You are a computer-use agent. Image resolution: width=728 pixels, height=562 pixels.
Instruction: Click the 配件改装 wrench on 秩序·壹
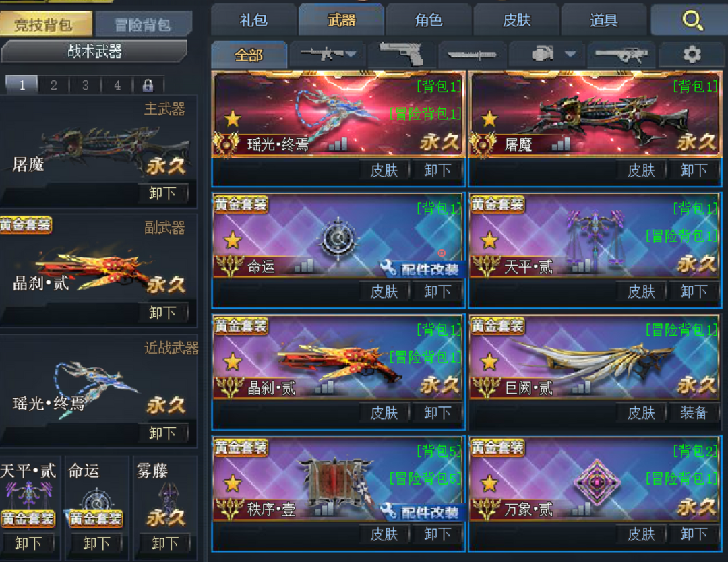[421, 512]
